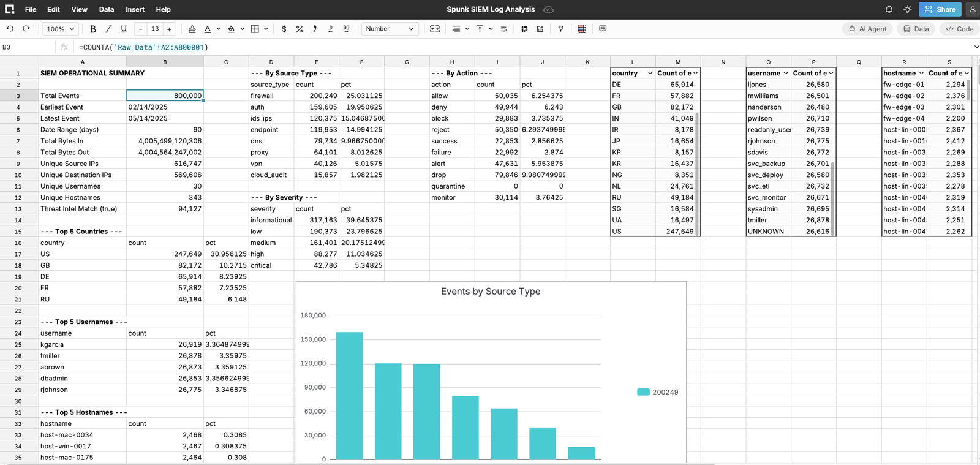980x465 pixels.
Task: Open the File menu
Action: [31, 9]
